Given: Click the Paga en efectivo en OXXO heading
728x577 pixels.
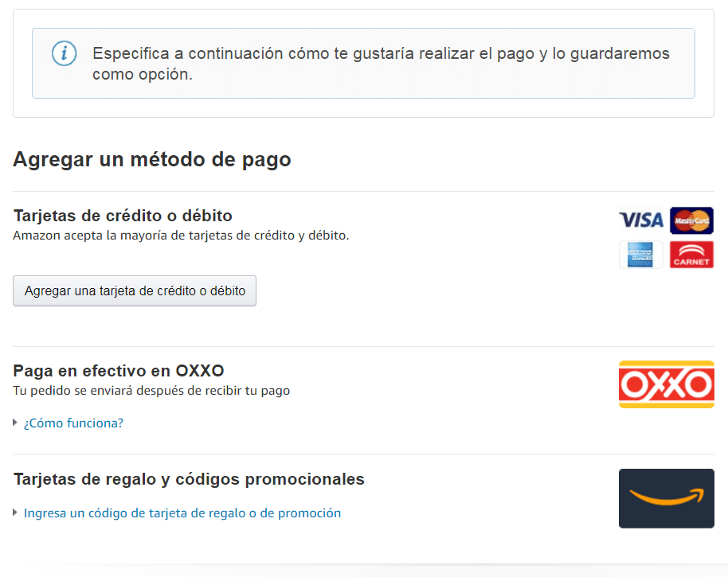Looking at the screenshot, I should (x=119, y=371).
